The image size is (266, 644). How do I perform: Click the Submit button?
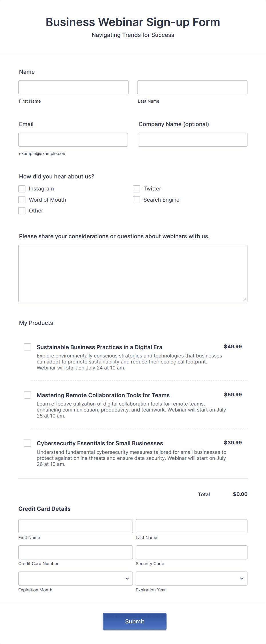pyautogui.click(x=134, y=621)
